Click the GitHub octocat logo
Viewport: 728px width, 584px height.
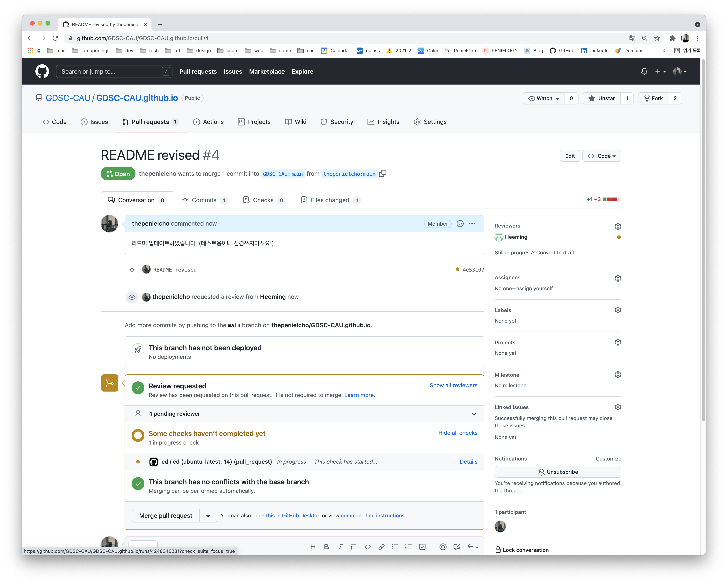(x=42, y=71)
